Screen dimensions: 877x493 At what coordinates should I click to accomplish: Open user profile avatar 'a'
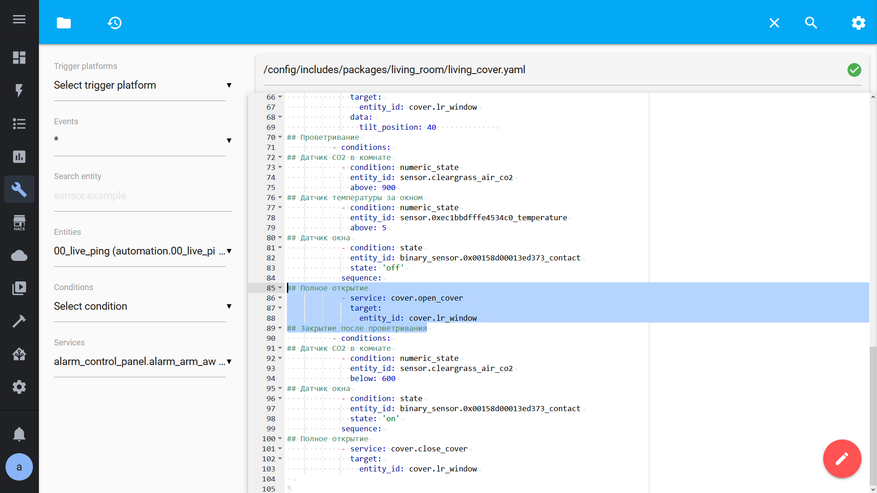click(19, 467)
